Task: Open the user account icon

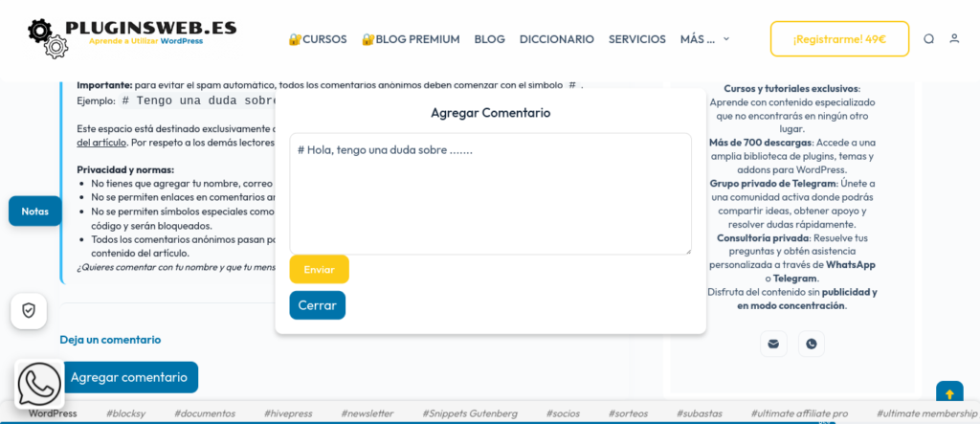Action: point(954,39)
